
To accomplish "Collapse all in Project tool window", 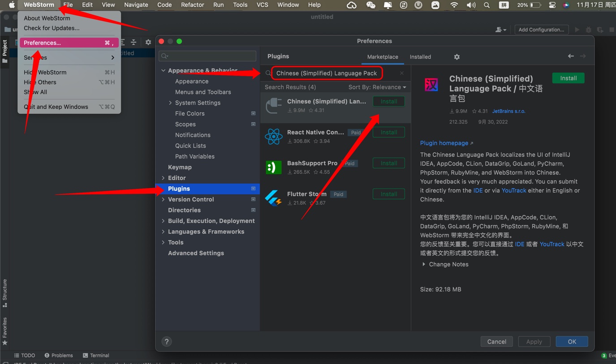I will point(134,42).
